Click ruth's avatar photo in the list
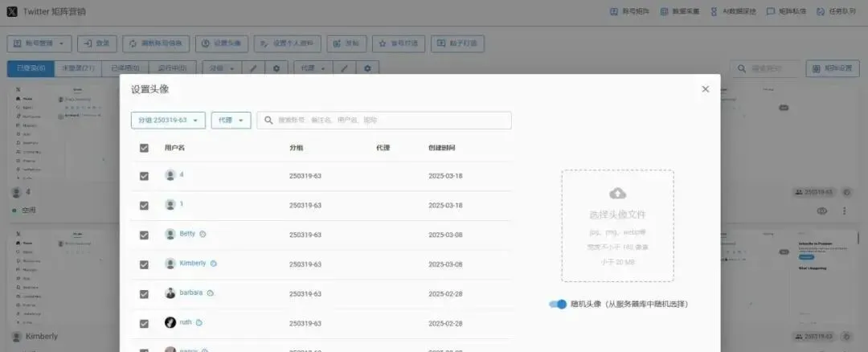This screenshot has height=352, width=868. 170,322
